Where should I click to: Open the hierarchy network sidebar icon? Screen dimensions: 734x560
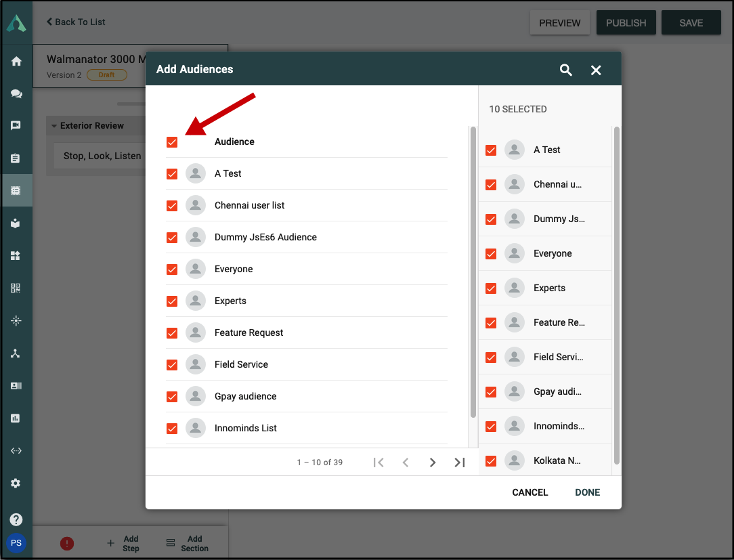pos(16,353)
